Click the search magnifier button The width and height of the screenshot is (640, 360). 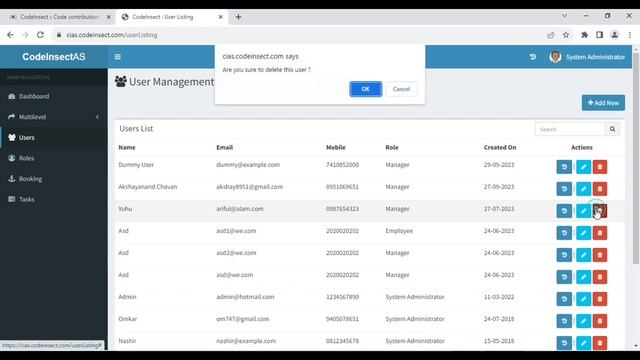pyautogui.click(x=612, y=129)
